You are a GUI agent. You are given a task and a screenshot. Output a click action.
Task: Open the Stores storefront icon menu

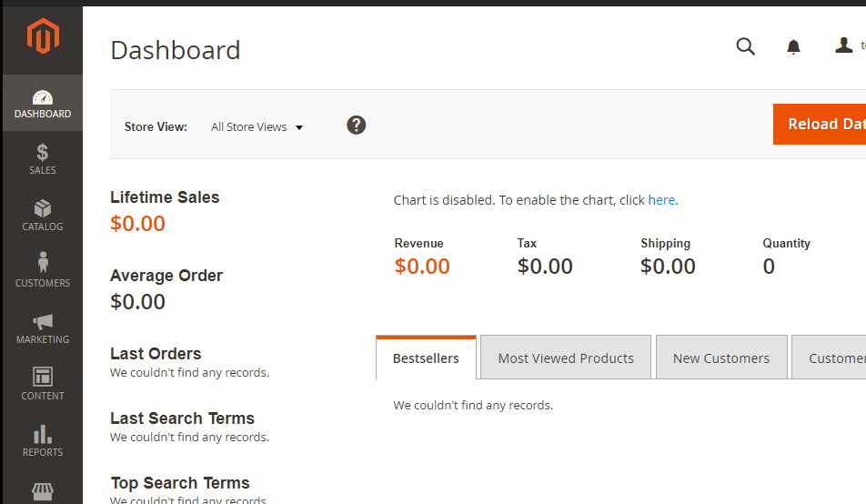point(43,492)
